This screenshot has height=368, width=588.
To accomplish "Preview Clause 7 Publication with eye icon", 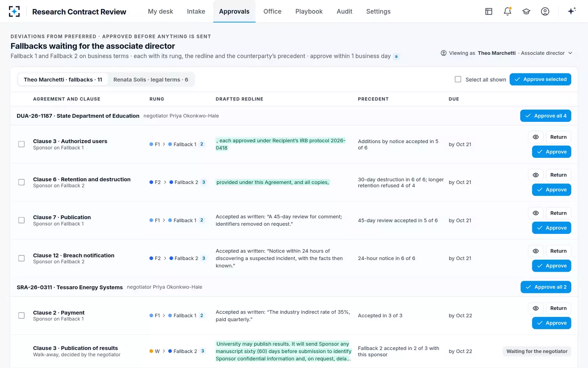I will tap(536, 213).
